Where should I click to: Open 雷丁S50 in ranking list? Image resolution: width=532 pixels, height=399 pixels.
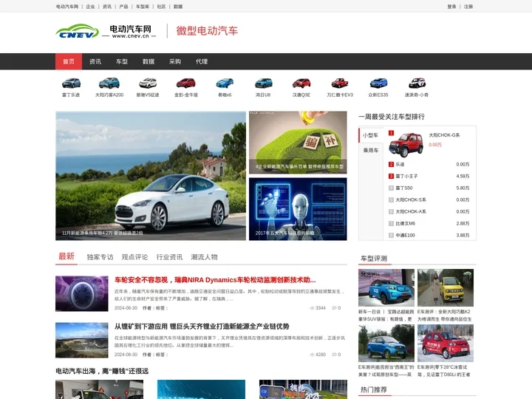pyautogui.click(x=404, y=188)
